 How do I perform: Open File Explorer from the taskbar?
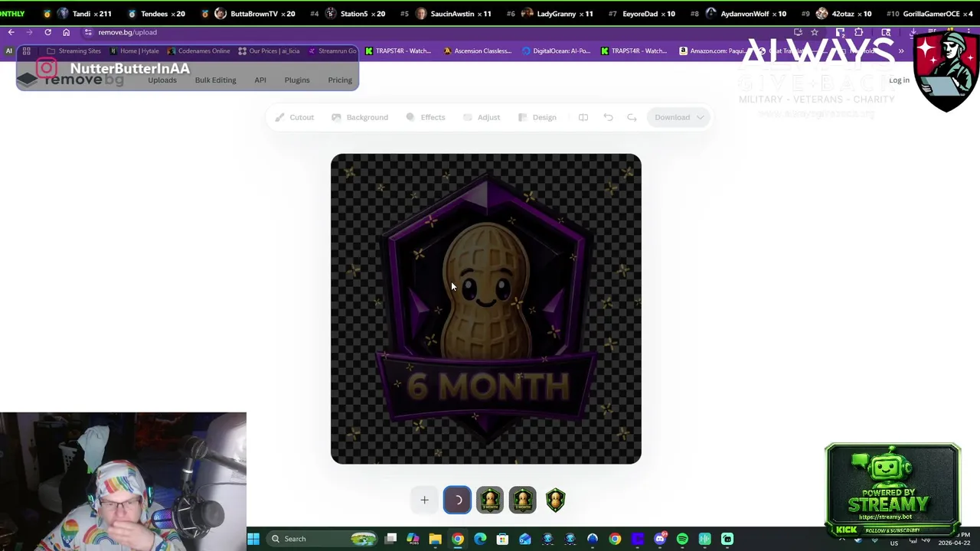coord(435,539)
